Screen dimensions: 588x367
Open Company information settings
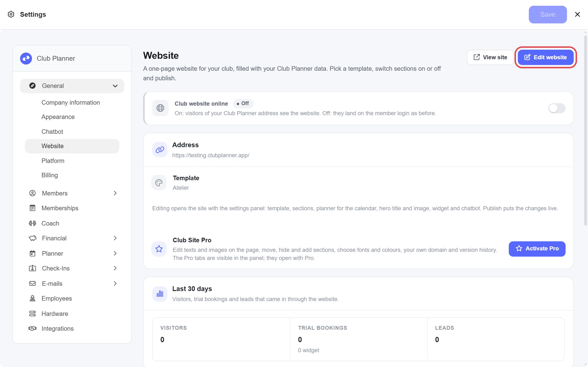[x=72, y=103]
